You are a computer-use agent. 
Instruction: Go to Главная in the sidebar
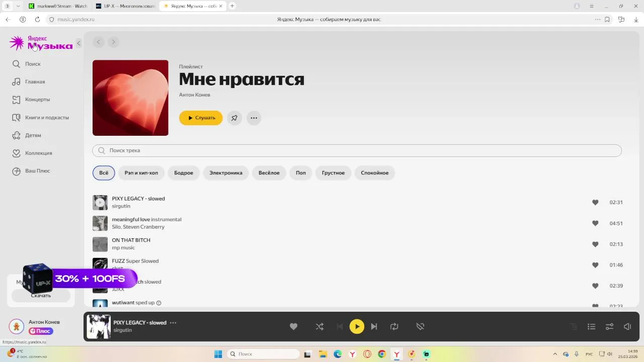tap(29, 81)
